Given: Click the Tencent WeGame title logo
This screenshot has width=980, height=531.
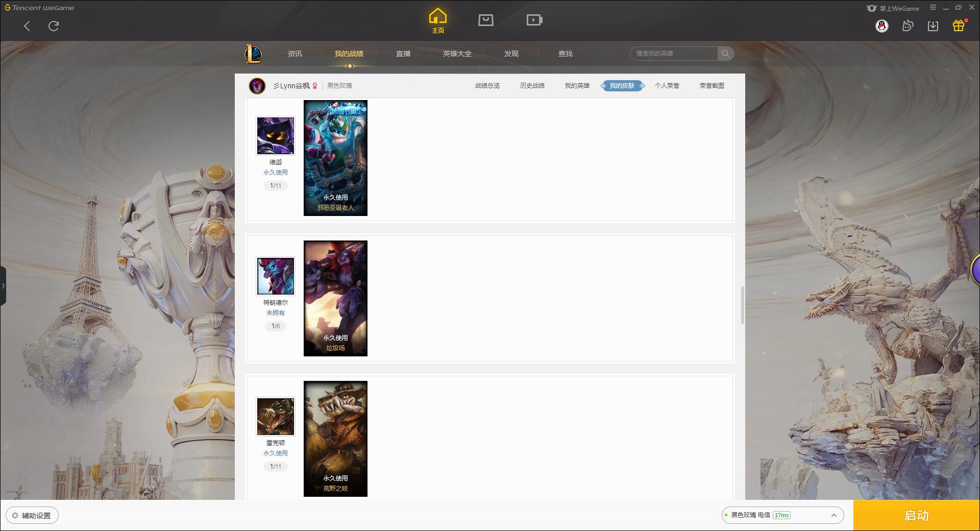Looking at the screenshot, I should click(39, 8).
